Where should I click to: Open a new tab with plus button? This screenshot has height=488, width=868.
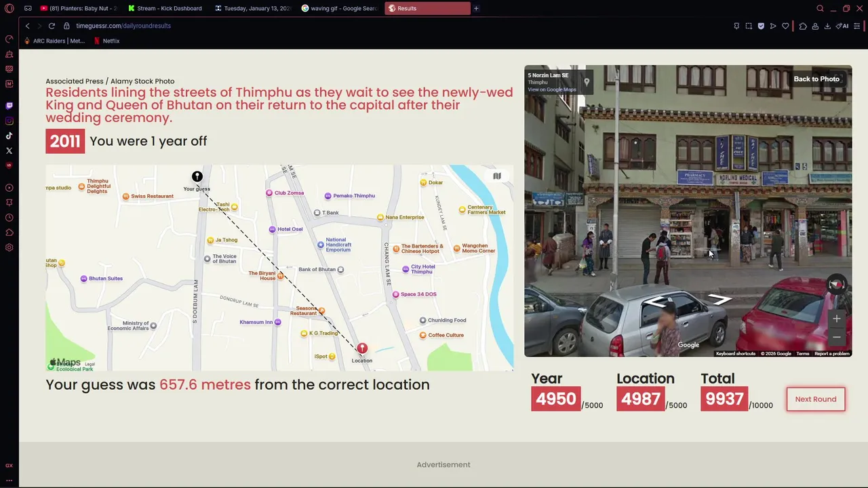[476, 8]
